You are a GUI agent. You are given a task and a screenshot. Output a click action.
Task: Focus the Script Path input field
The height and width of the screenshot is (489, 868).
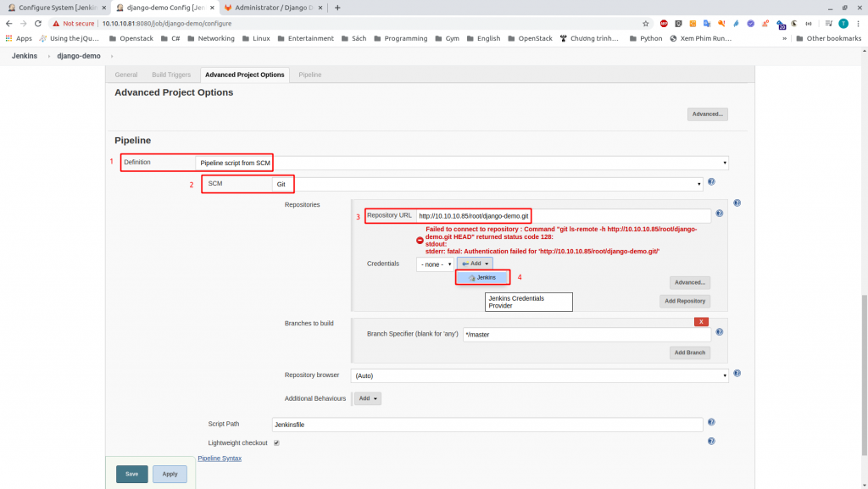(487, 425)
